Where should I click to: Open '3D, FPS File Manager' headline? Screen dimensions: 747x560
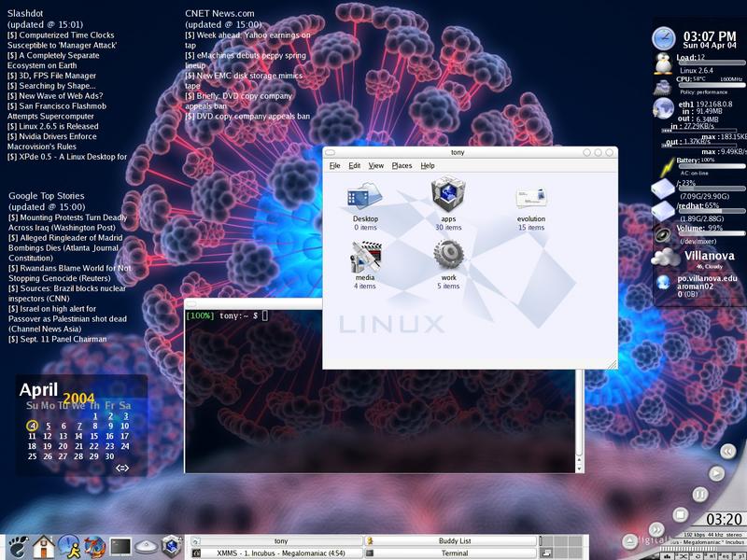point(51,76)
